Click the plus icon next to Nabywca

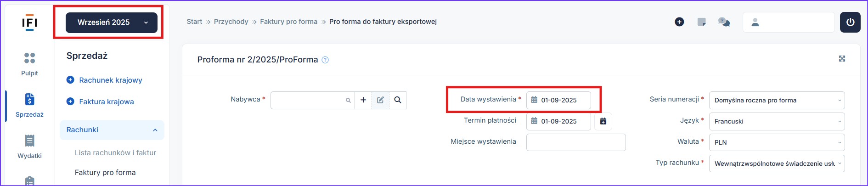point(363,100)
